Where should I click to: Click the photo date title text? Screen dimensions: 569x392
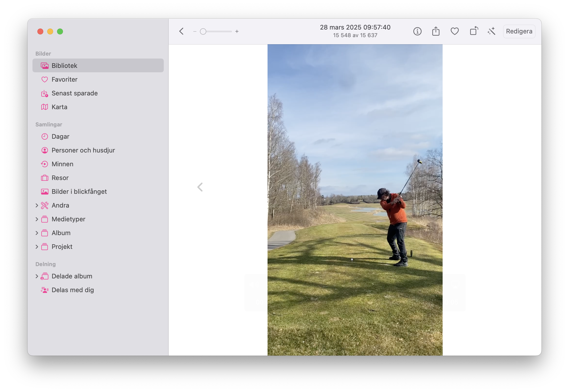pos(355,27)
